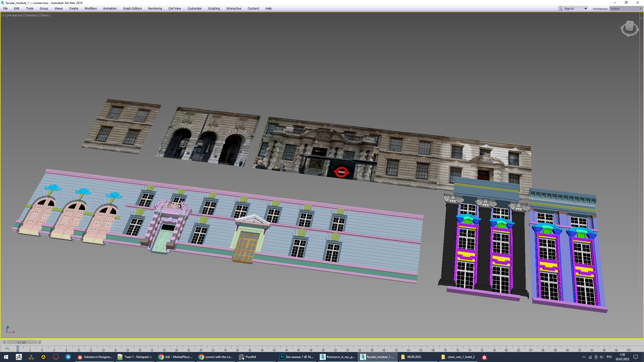Open the Facets shading viewport label menu

(x=45, y=15)
